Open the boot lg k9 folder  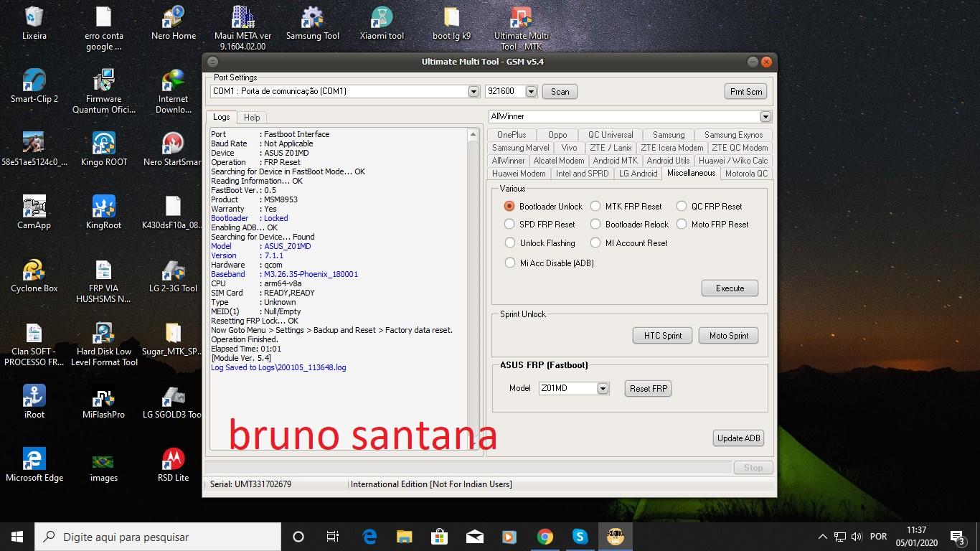(451, 23)
